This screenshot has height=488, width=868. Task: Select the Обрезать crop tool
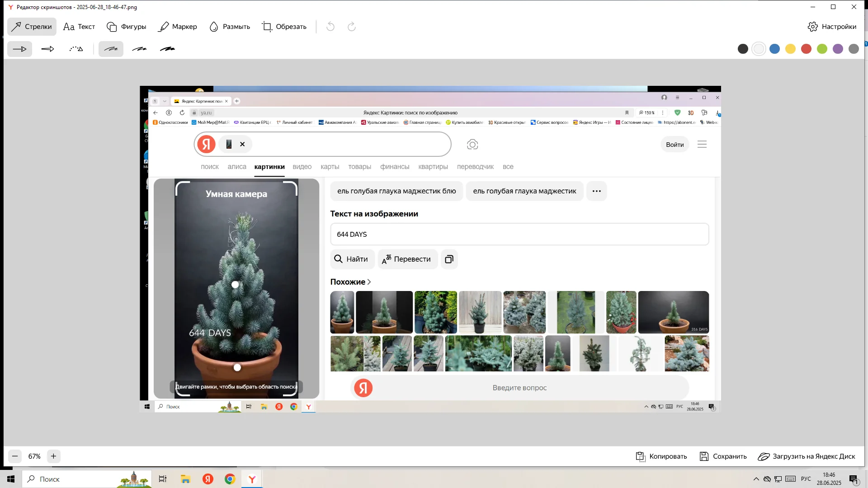[x=284, y=27]
